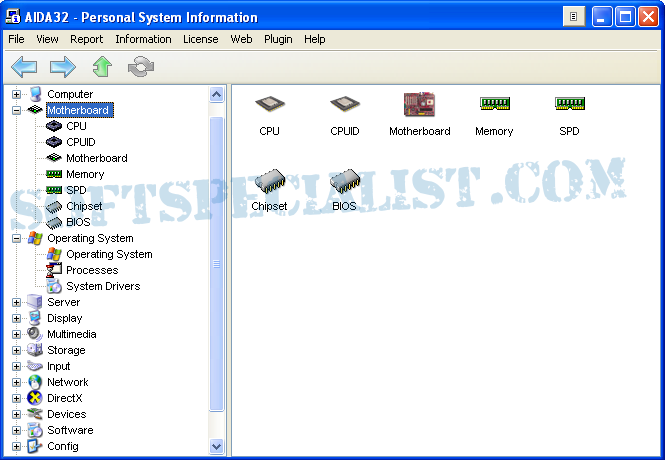Select the highlighted top-level Motherboard node
This screenshot has height=460, width=665.
pos(78,110)
